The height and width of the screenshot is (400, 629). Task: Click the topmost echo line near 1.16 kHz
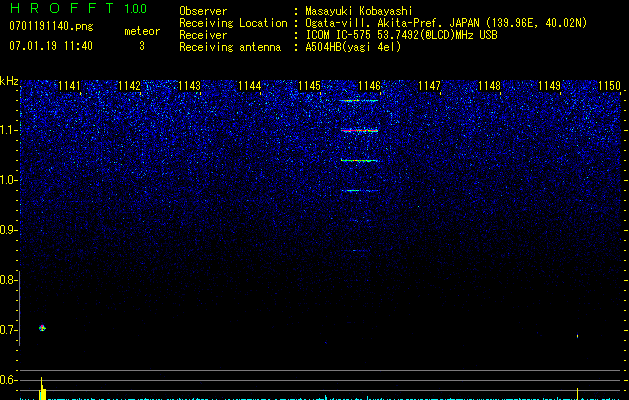click(x=359, y=101)
